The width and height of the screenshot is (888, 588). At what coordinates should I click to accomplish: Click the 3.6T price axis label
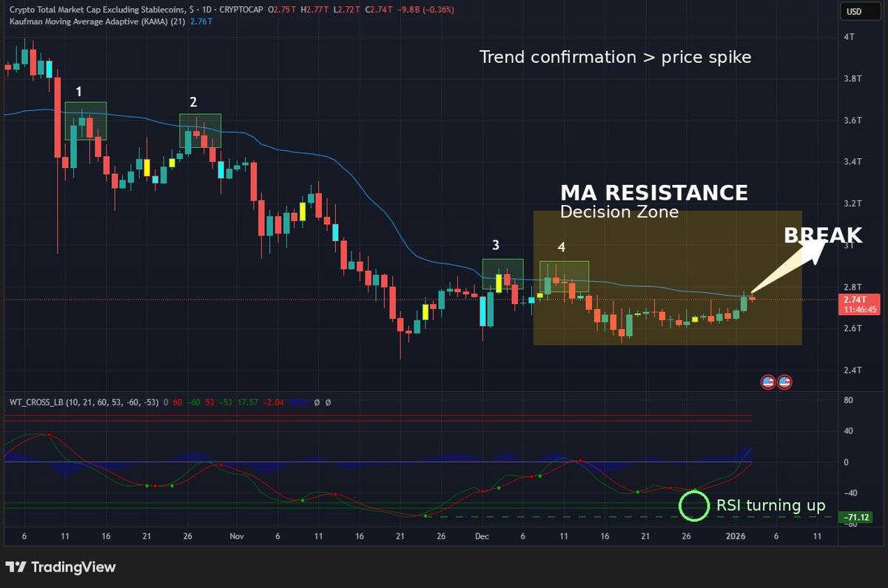click(x=852, y=120)
